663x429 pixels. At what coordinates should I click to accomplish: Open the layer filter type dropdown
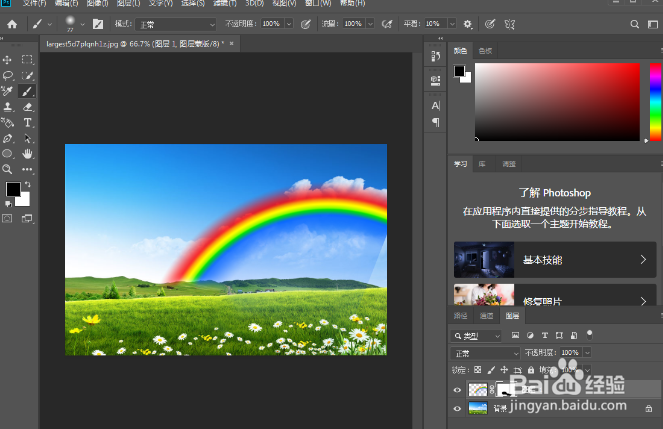click(476, 336)
